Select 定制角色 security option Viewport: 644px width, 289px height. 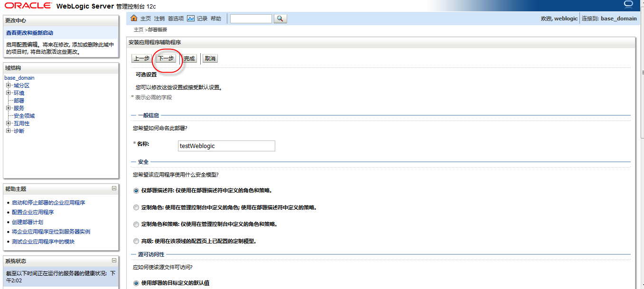point(137,207)
